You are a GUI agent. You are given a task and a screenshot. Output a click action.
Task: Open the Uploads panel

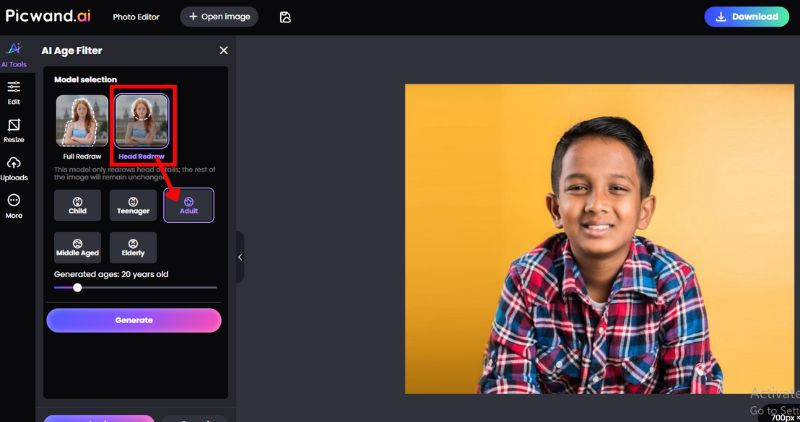14,168
